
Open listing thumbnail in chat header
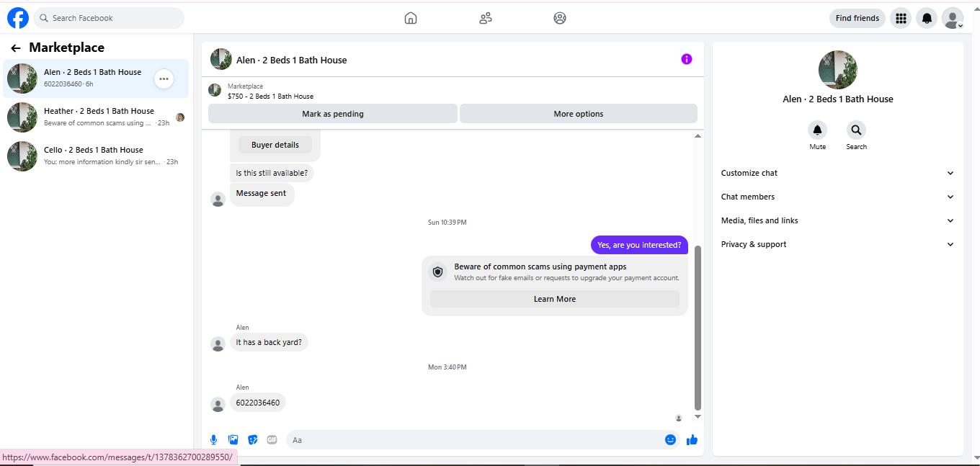coord(221,59)
